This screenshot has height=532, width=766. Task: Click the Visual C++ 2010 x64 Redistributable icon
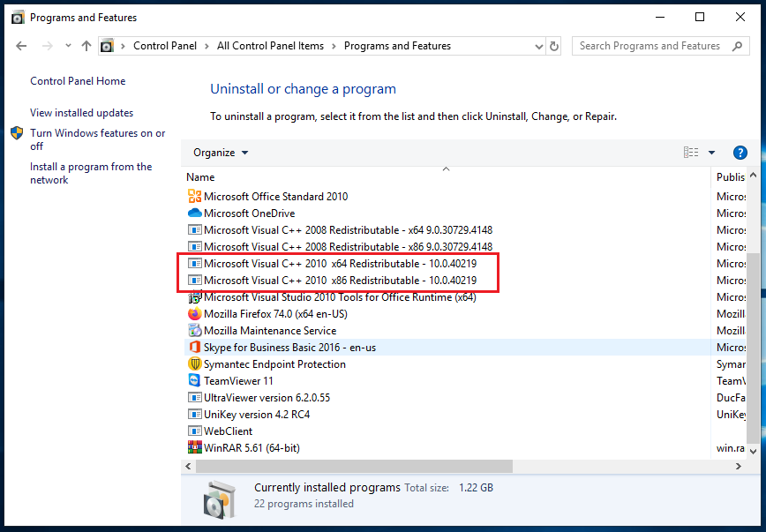[194, 263]
